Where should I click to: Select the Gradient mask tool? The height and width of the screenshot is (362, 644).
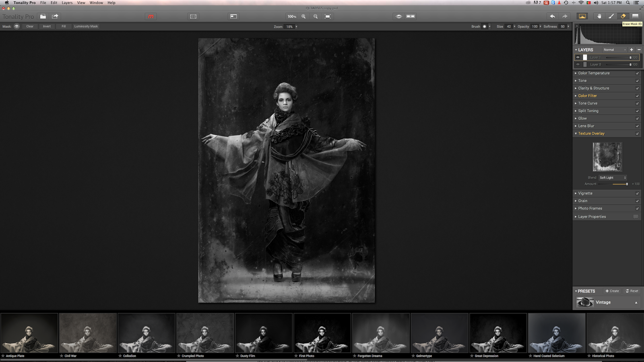point(635,16)
